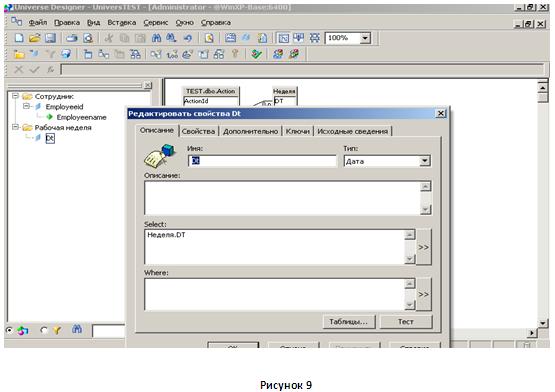This screenshot has width=555, height=392.
Task: Click the table icon after the second toolbar's first separator
Action: point(87,54)
